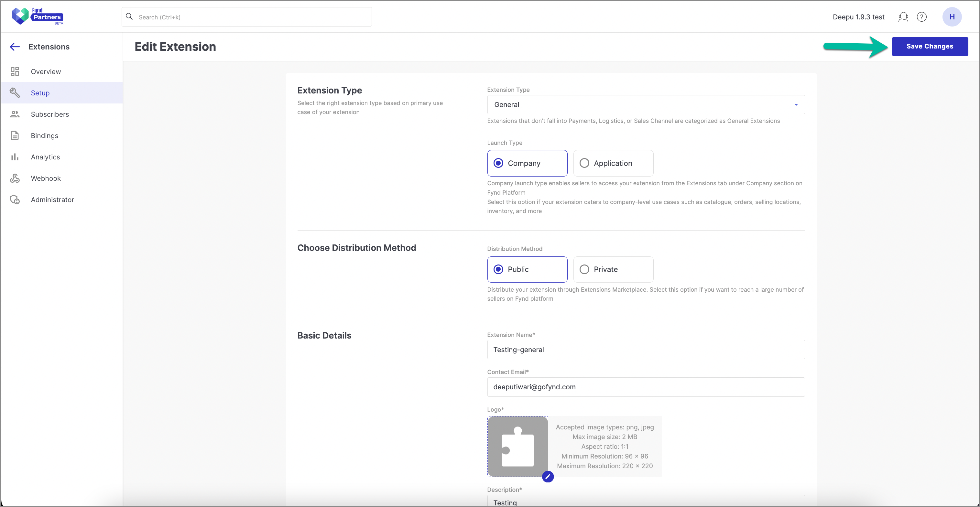The image size is (980, 507).
Task: Open Webhook in sidebar
Action: tap(62, 178)
